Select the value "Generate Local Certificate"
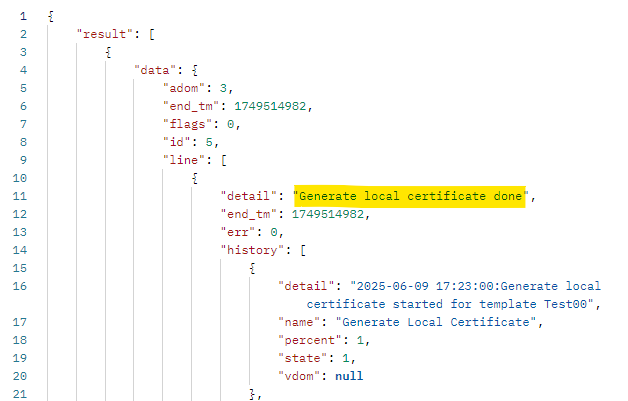 [x=436, y=322]
